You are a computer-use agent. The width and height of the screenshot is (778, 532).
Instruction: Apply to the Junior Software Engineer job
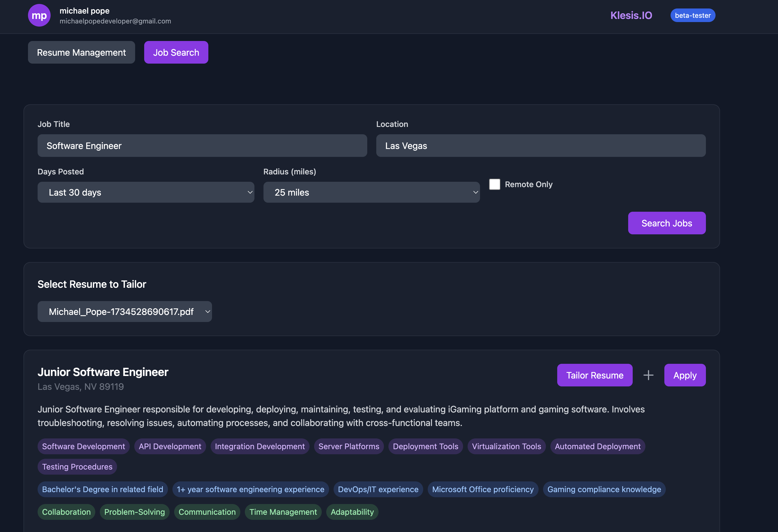click(x=685, y=375)
